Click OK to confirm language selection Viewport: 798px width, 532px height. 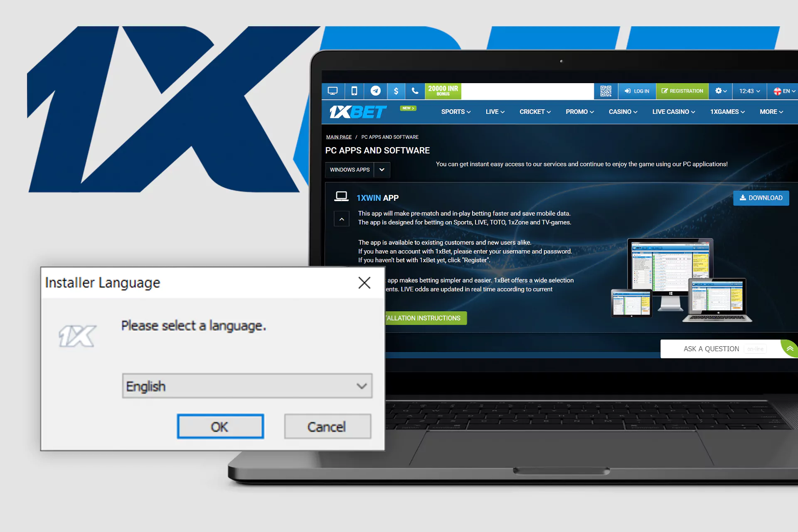(x=222, y=426)
